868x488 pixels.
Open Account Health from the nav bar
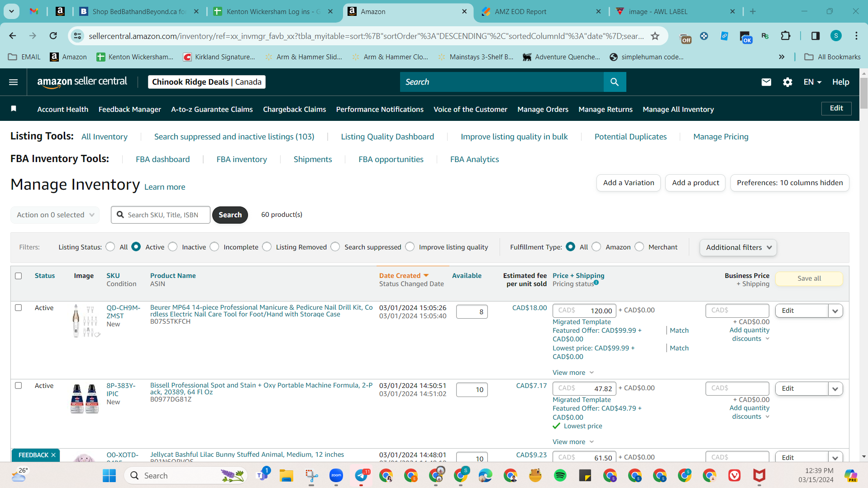point(63,109)
